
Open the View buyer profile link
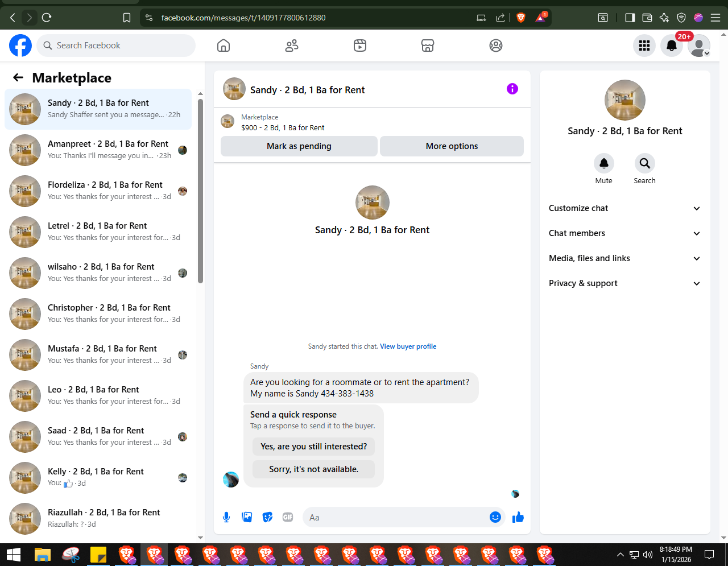click(x=408, y=346)
